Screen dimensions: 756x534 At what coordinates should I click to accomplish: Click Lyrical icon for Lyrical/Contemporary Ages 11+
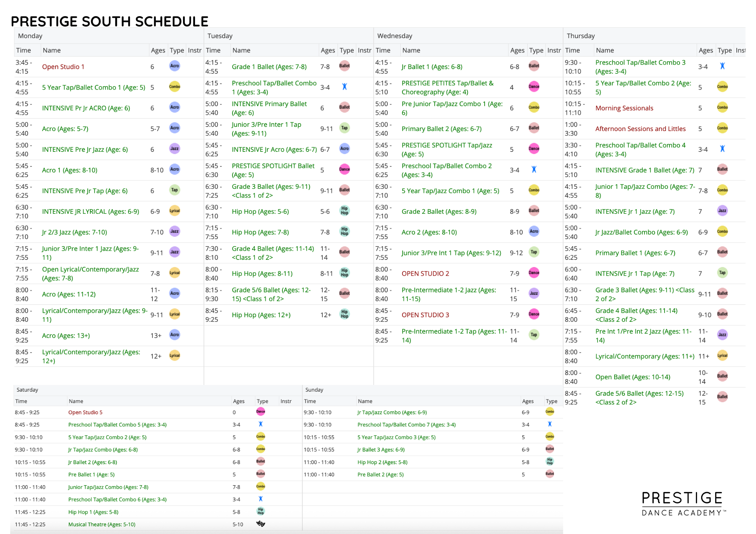point(722,355)
